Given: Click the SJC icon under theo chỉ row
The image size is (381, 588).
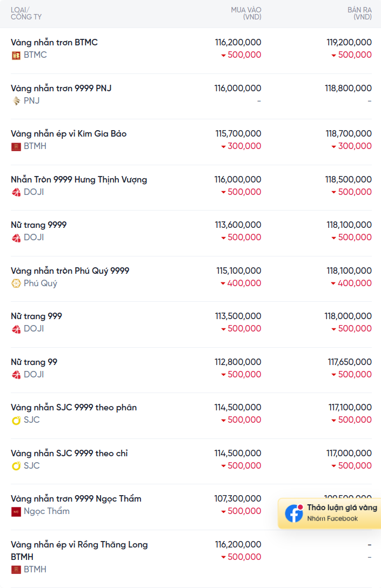Looking at the screenshot, I should (16, 466).
